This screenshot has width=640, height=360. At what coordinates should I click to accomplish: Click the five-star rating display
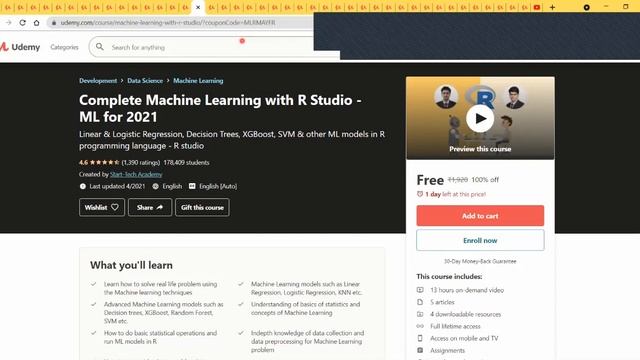(104, 162)
